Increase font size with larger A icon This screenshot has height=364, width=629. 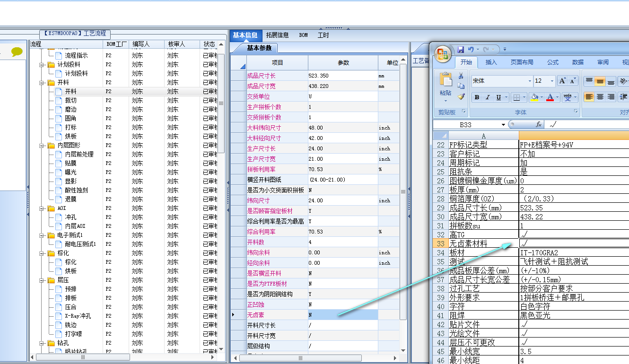562,81
